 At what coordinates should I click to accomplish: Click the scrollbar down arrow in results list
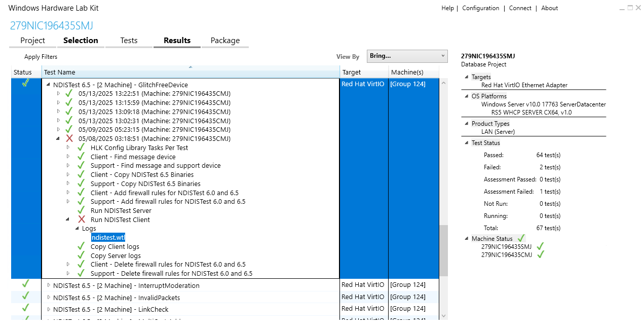[443, 316]
